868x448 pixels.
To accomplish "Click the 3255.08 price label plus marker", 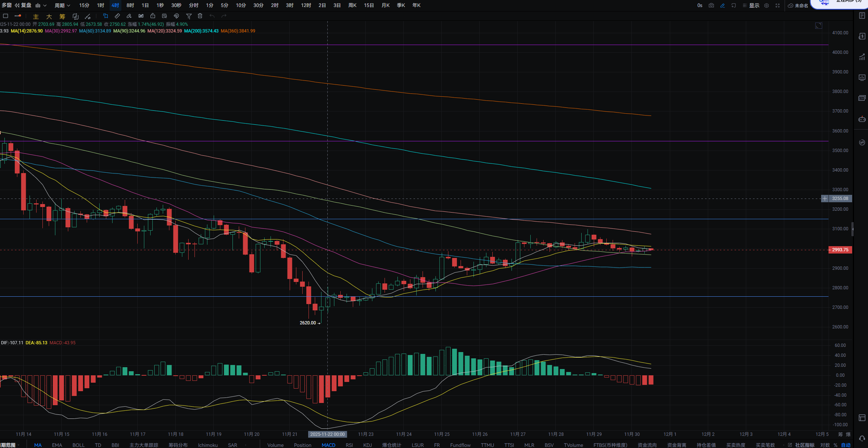I will 825,199.
